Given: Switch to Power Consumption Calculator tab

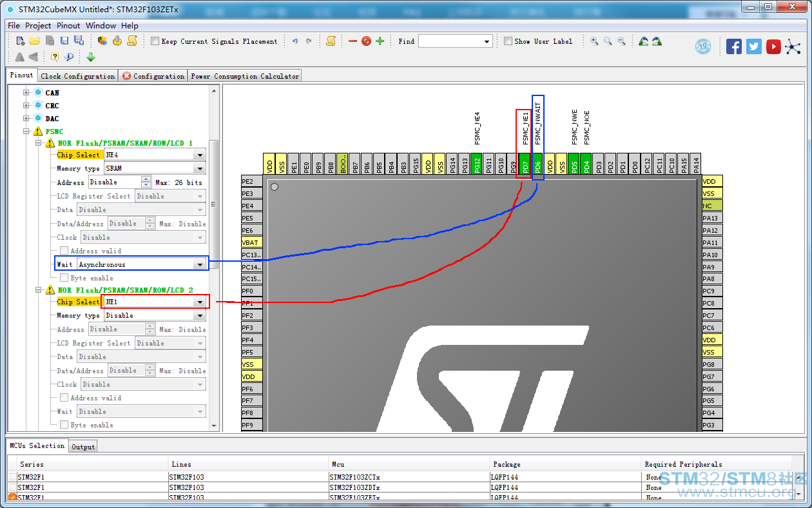Looking at the screenshot, I should pyautogui.click(x=245, y=76).
